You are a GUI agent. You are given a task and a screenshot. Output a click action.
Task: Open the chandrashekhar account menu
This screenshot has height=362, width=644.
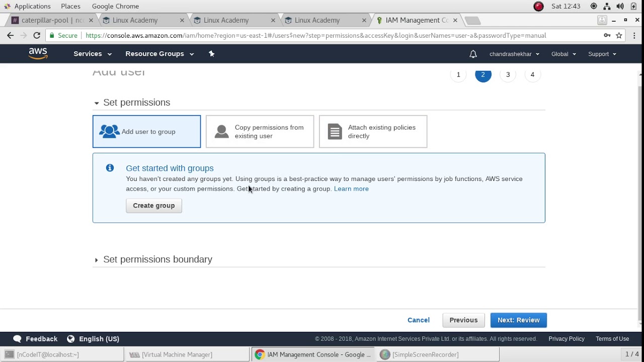tap(514, 54)
